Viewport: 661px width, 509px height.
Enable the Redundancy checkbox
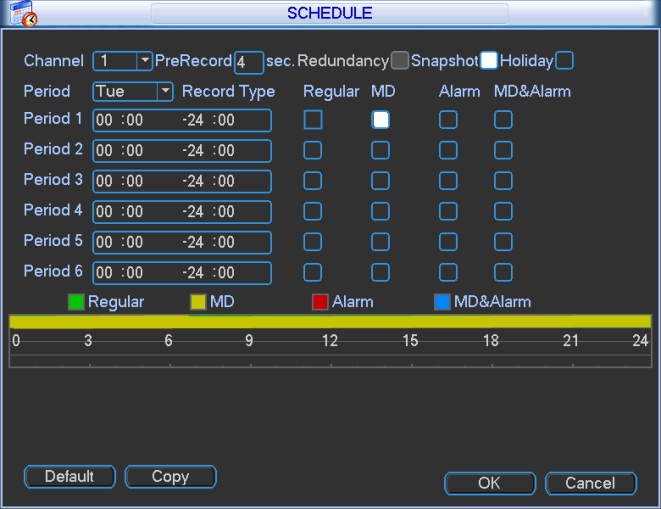coord(400,60)
